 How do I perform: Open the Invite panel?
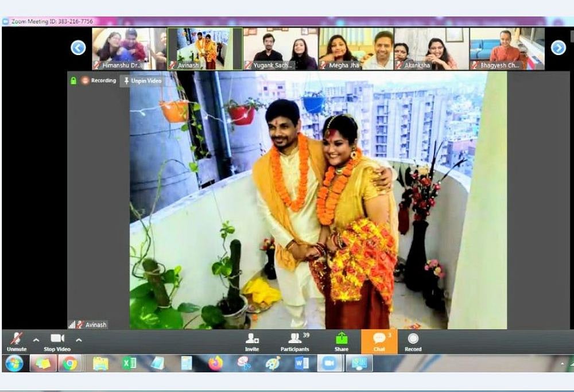tap(252, 341)
